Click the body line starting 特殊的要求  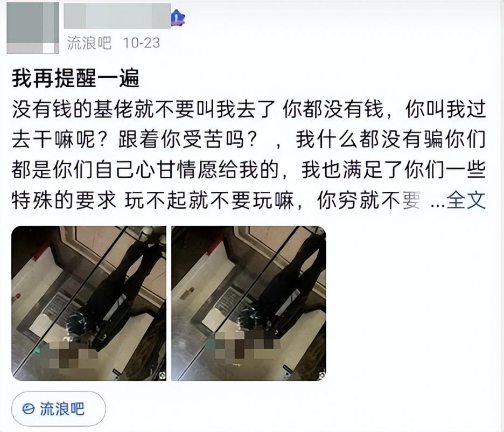point(216,200)
